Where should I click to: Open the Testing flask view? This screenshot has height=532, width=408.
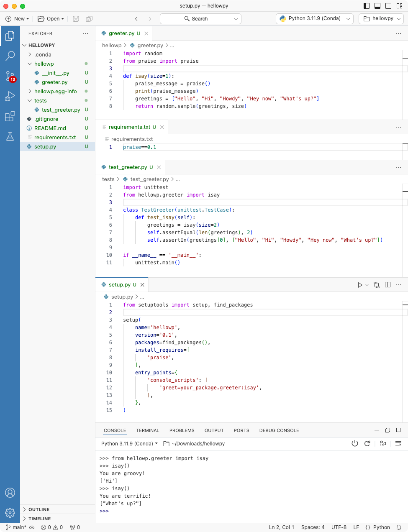pyautogui.click(x=10, y=136)
